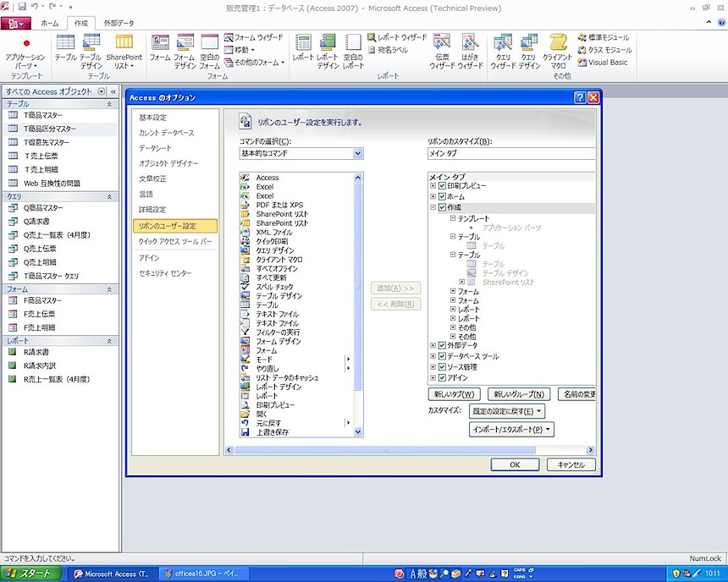Click the キャンセル button
The image size is (728, 582).
point(571,464)
